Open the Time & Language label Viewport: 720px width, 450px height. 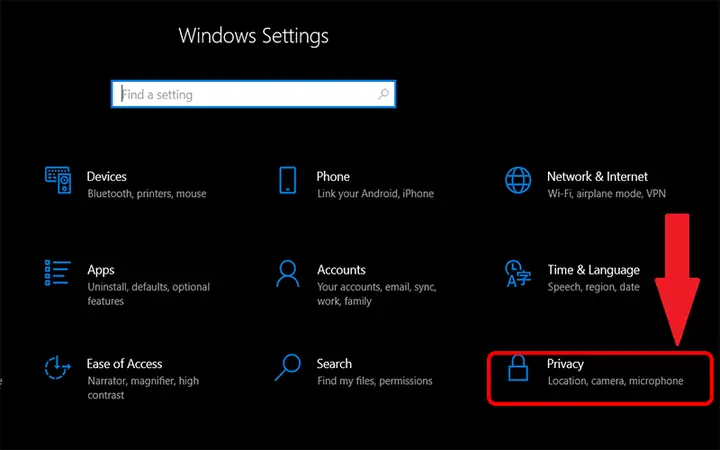[593, 270]
